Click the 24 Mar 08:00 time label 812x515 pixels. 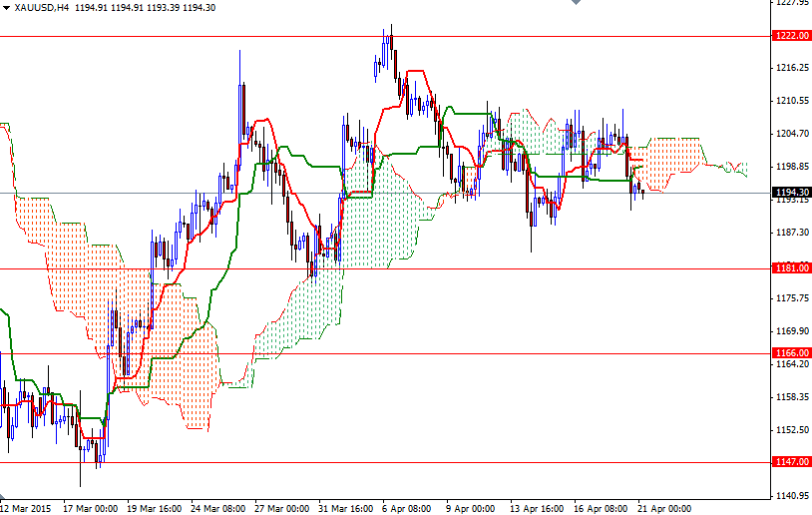coord(218,507)
